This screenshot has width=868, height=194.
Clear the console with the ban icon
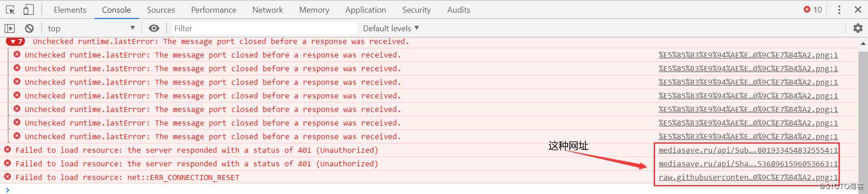pos(29,28)
